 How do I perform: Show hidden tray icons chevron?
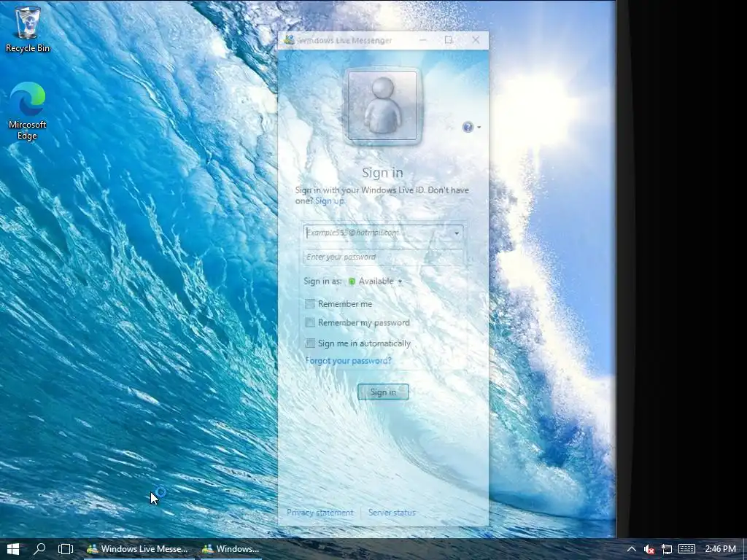click(x=631, y=549)
